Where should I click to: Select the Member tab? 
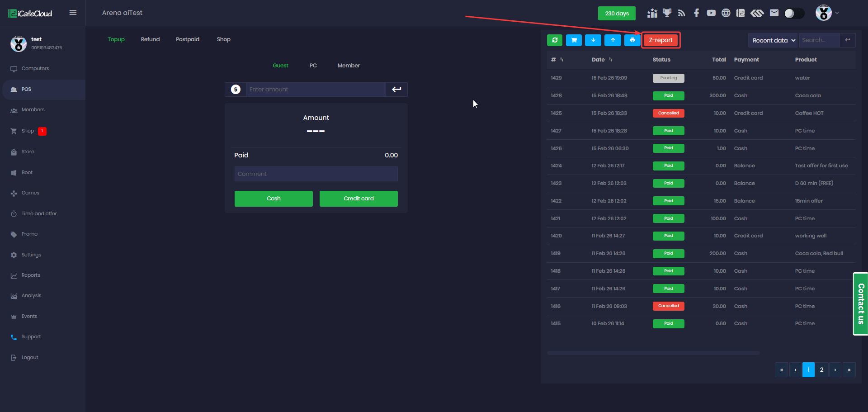(x=349, y=66)
